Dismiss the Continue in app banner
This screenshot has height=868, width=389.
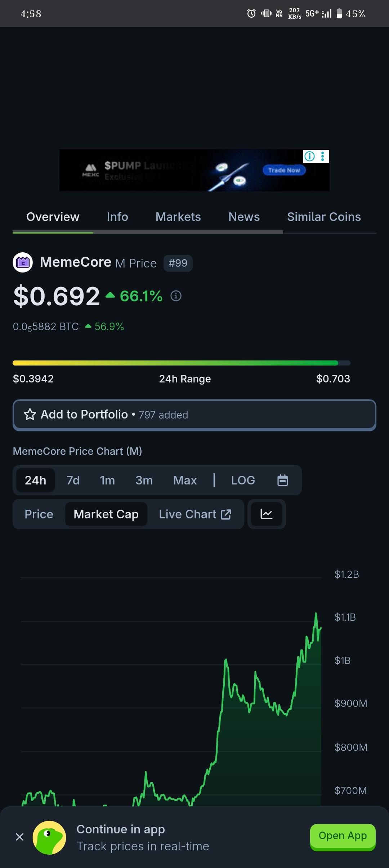(20, 837)
